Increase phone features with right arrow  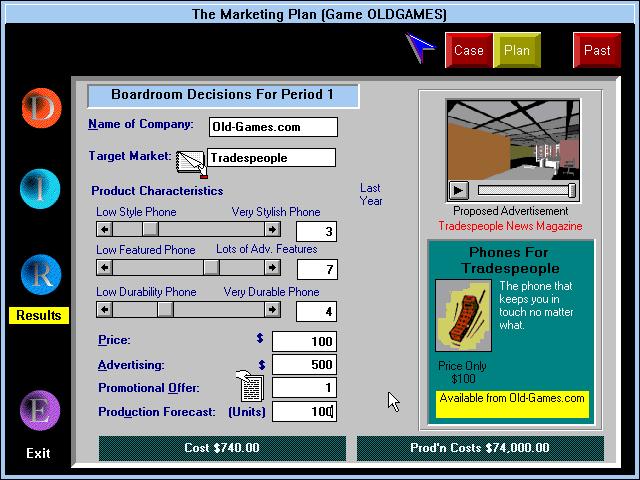pyautogui.click(x=272, y=268)
